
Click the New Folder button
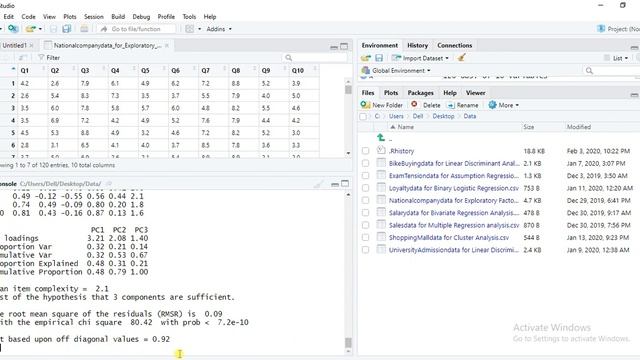382,105
